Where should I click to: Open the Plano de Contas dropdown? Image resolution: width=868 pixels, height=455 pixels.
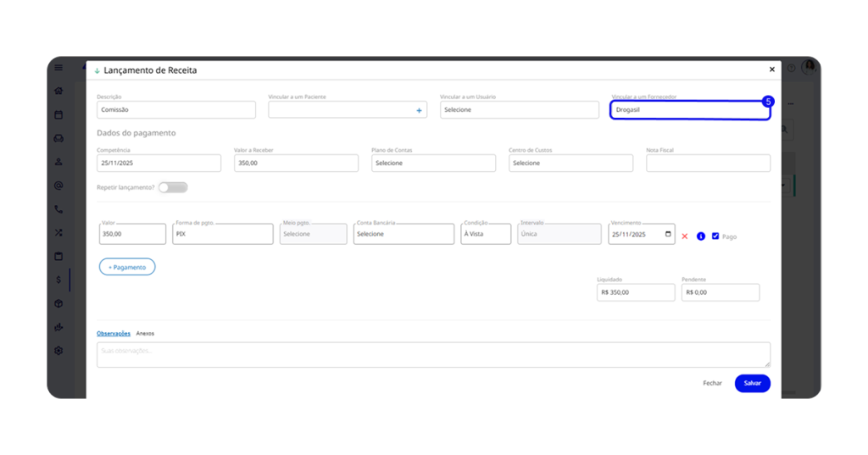click(x=433, y=163)
